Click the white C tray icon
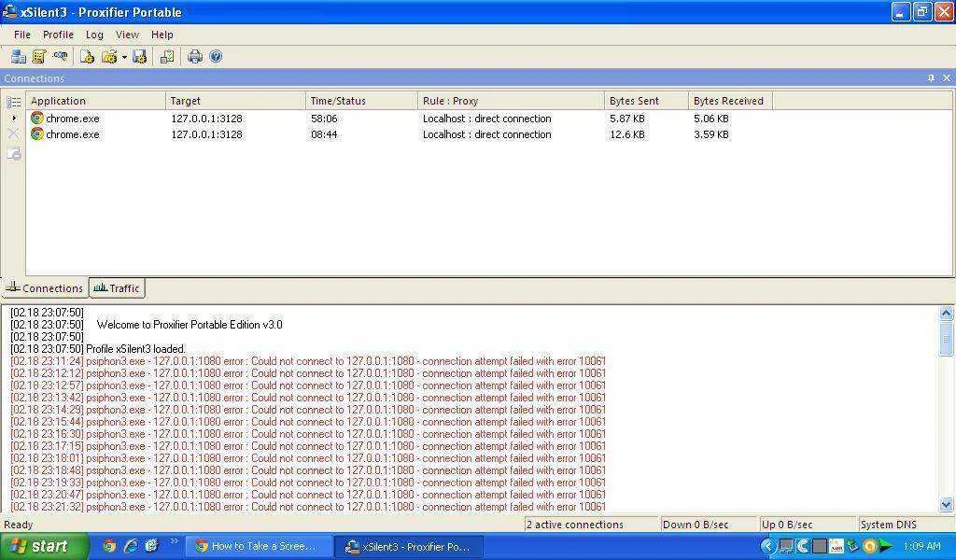Viewport: 956px width, 560px height. pyautogui.click(x=803, y=547)
